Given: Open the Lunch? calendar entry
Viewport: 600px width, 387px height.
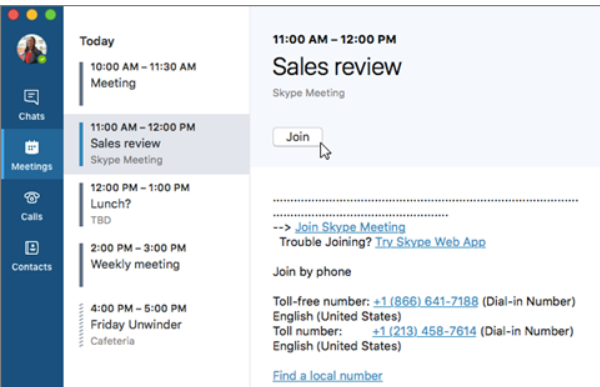Looking at the screenshot, I should click(157, 204).
